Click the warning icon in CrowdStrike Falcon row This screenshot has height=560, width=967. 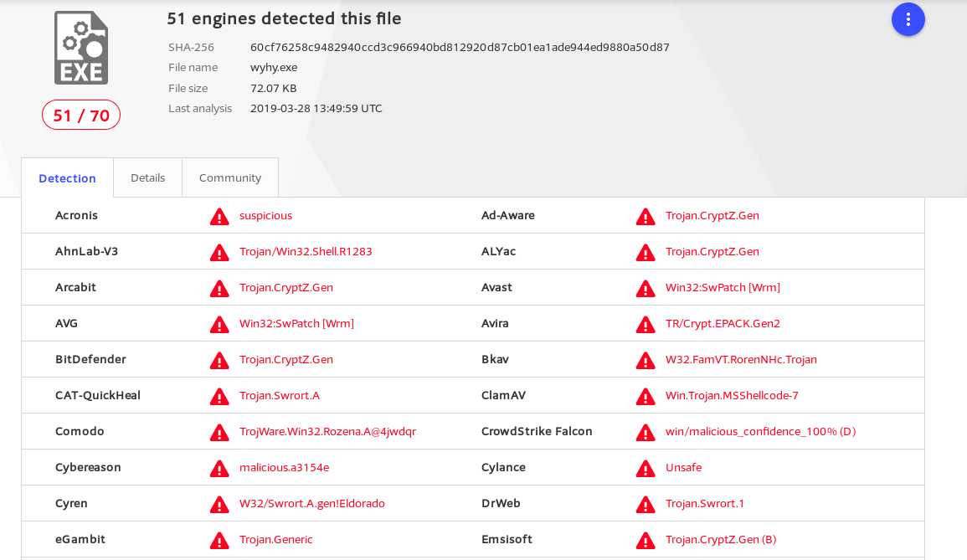645,432
